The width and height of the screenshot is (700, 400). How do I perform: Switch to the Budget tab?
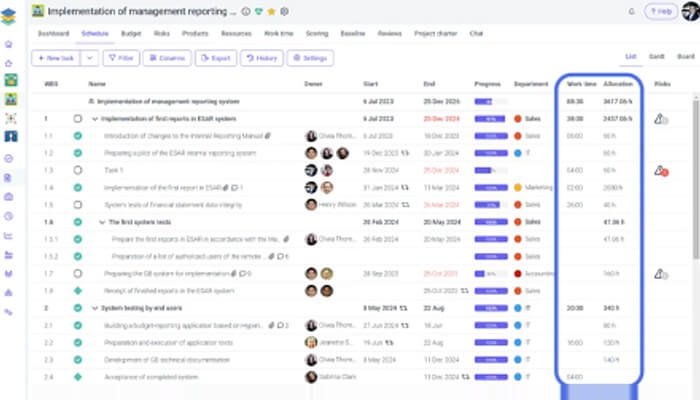click(131, 33)
